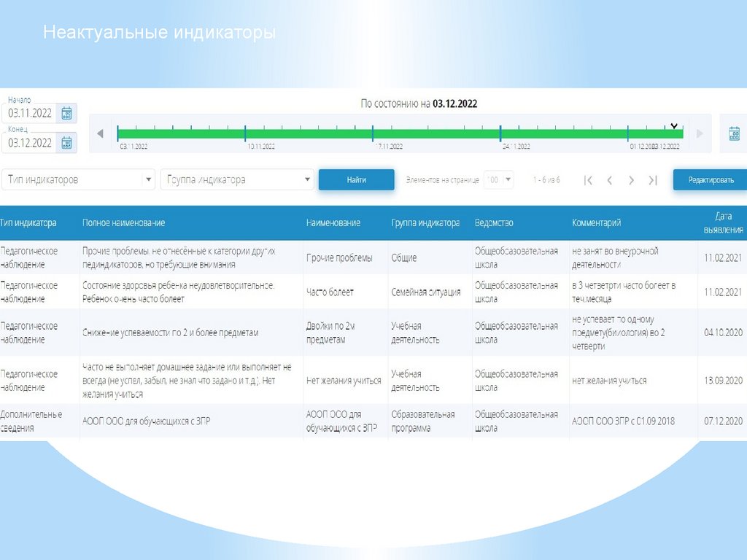Click comment в 3 четверти часто болеет
Image resolution: width=747 pixels, height=560 pixels.
pos(624,292)
